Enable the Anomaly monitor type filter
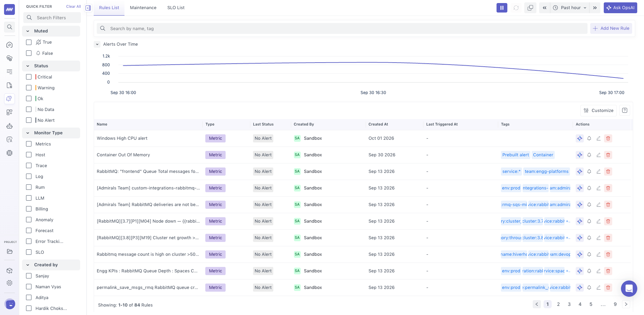The height and width of the screenshot is (315, 644). click(x=29, y=220)
